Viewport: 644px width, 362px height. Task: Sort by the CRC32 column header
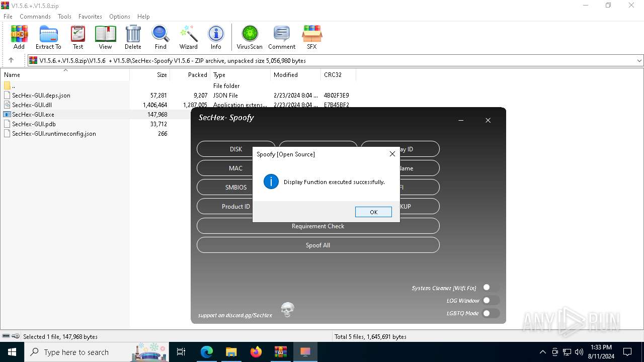(338, 74)
